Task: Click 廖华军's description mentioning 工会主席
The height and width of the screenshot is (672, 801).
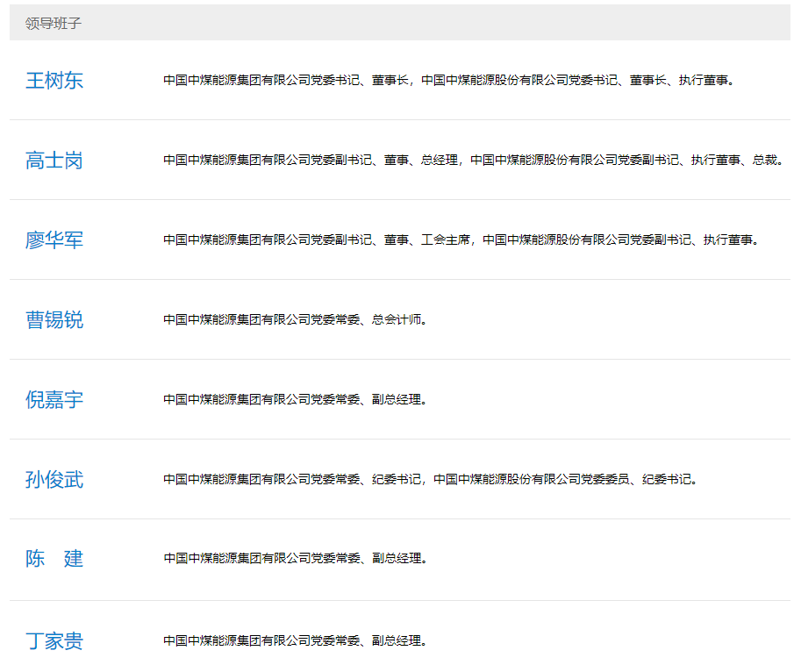Action: click(461, 240)
